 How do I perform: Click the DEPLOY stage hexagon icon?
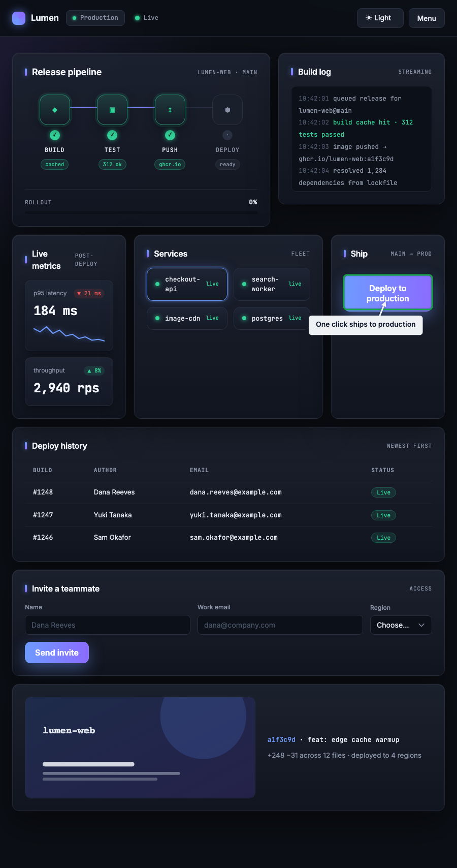coord(227,110)
